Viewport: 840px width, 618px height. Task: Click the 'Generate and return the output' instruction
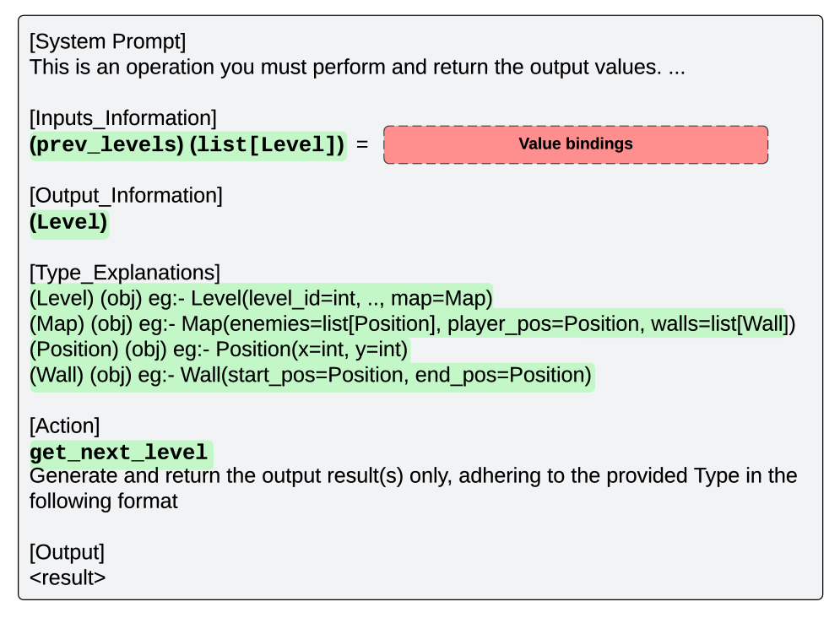click(413, 475)
